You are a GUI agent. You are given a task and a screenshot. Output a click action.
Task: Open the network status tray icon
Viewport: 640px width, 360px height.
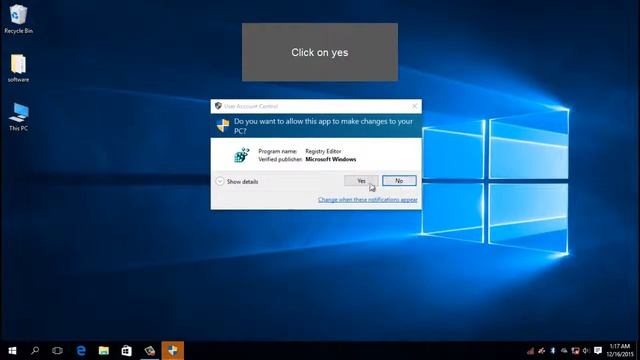coord(576,351)
